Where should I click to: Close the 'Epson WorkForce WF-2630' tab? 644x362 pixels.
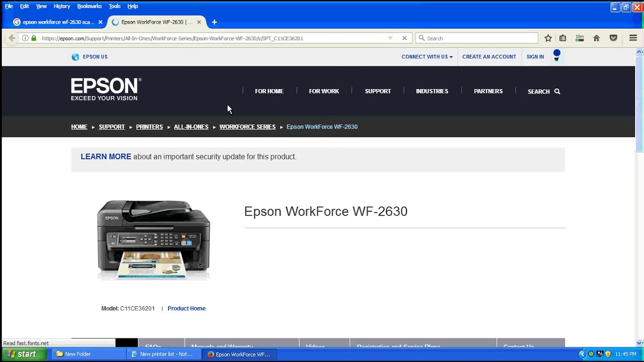coord(199,22)
